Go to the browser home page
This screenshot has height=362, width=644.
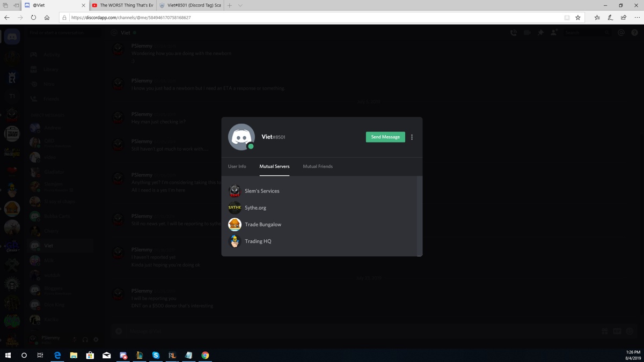point(47,18)
